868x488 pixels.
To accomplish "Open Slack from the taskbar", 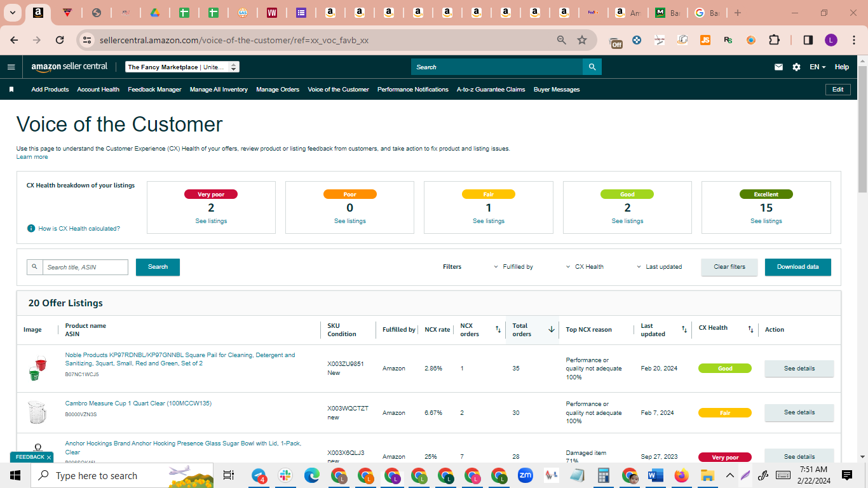I will 285,475.
